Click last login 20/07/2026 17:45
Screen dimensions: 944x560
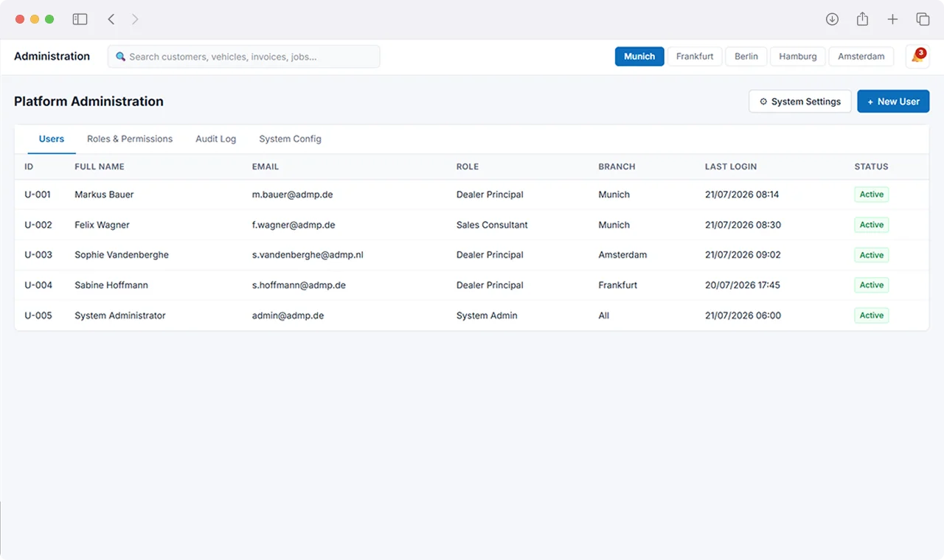pyautogui.click(x=743, y=285)
